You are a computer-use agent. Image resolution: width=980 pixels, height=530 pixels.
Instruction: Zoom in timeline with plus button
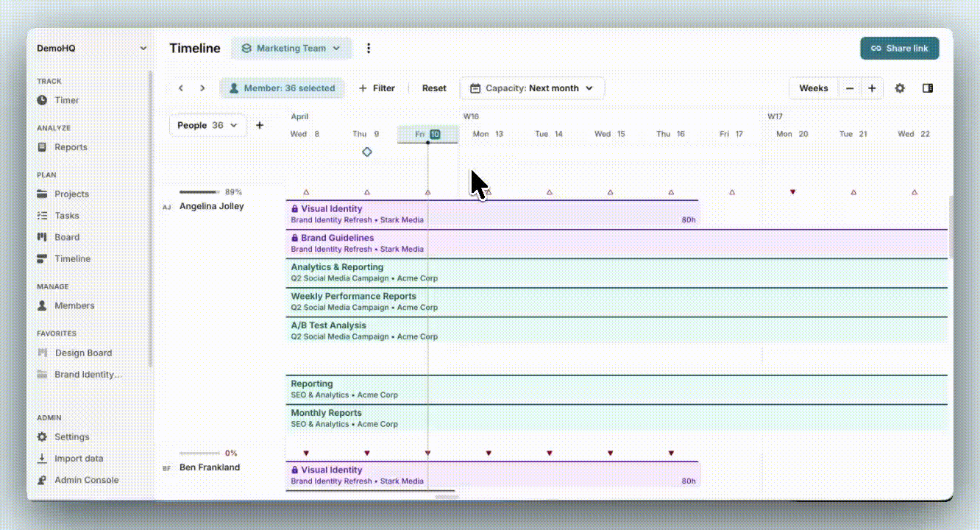click(x=872, y=88)
